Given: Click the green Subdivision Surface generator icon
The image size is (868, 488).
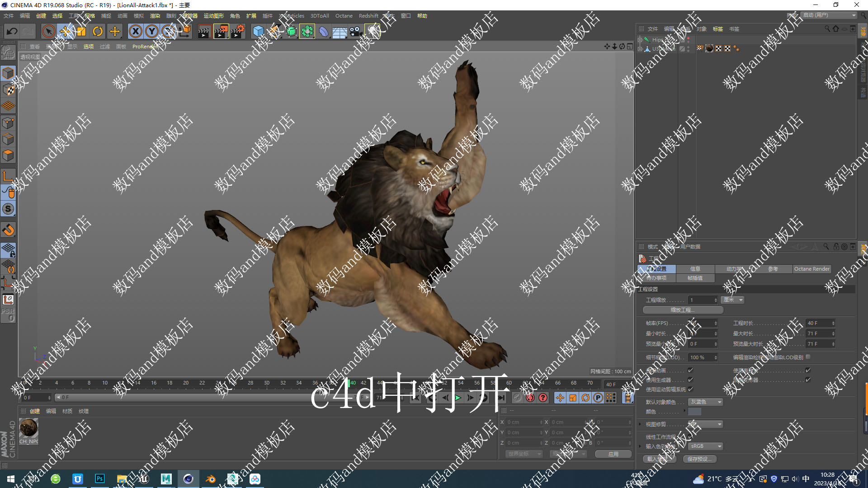Looking at the screenshot, I should coord(292,31).
